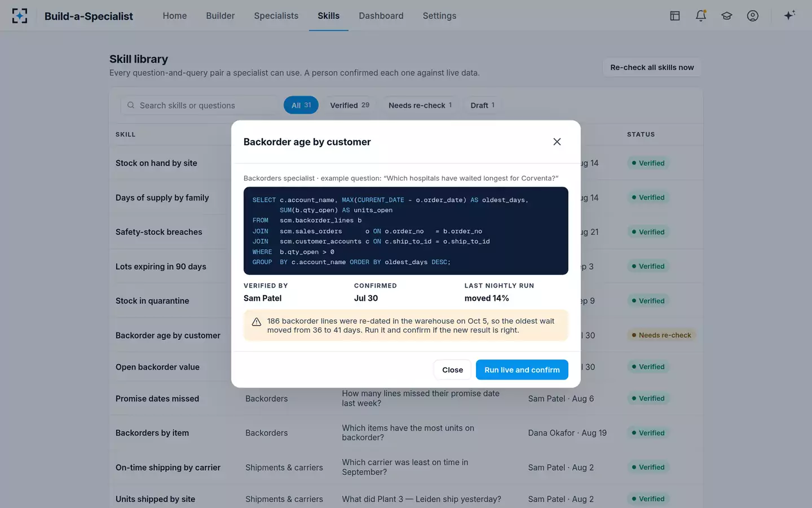
Task: Open the Safety-stock breaches skill
Action: [159, 232]
